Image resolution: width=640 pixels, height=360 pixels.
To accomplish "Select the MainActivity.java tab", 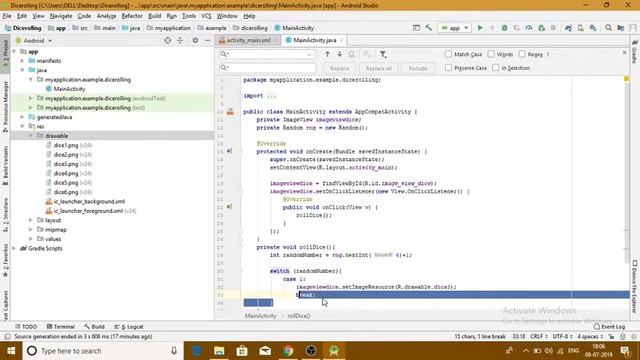I will pyautogui.click(x=314, y=40).
